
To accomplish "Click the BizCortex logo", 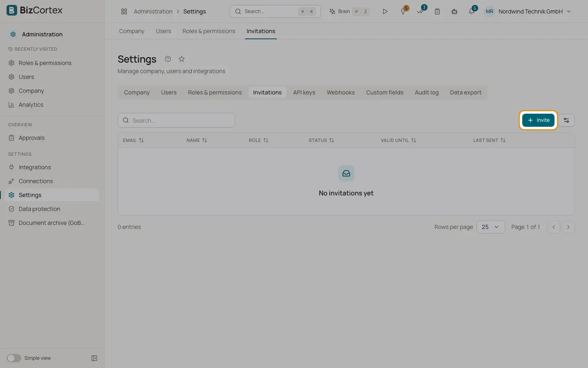I will pyautogui.click(x=35, y=10).
